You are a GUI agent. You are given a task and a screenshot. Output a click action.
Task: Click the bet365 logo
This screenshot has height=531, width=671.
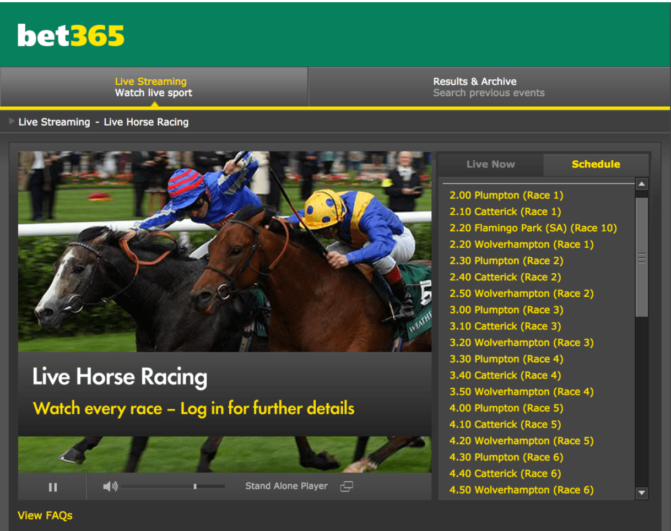pyautogui.click(x=71, y=36)
